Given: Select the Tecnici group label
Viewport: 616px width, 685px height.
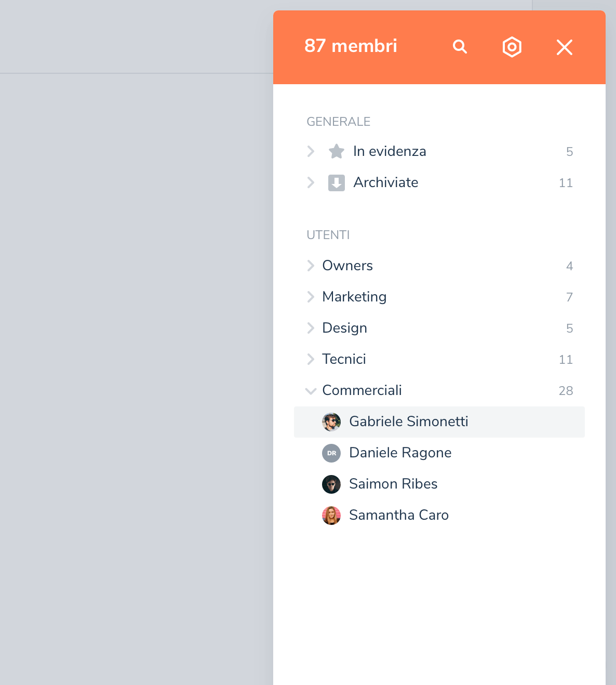Looking at the screenshot, I should [344, 359].
